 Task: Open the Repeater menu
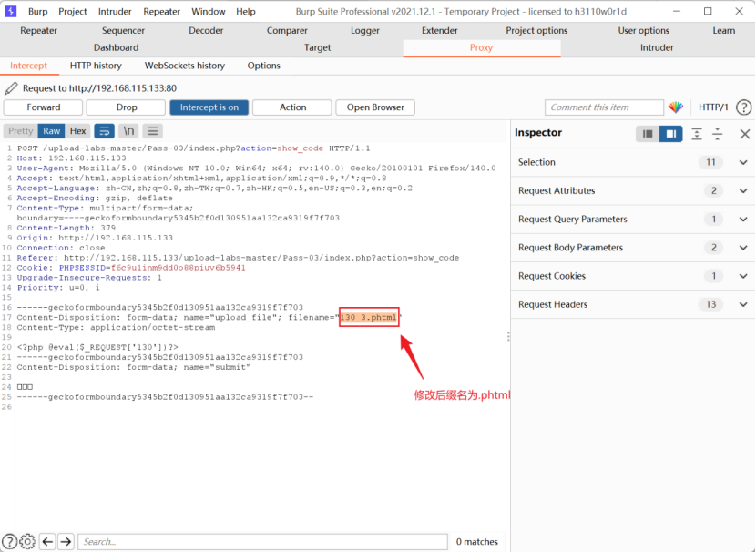coord(161,12)
